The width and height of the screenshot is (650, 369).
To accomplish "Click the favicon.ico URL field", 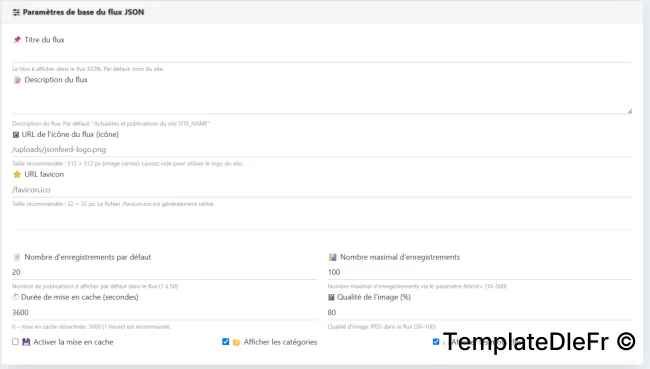I will tap(322, 190).
